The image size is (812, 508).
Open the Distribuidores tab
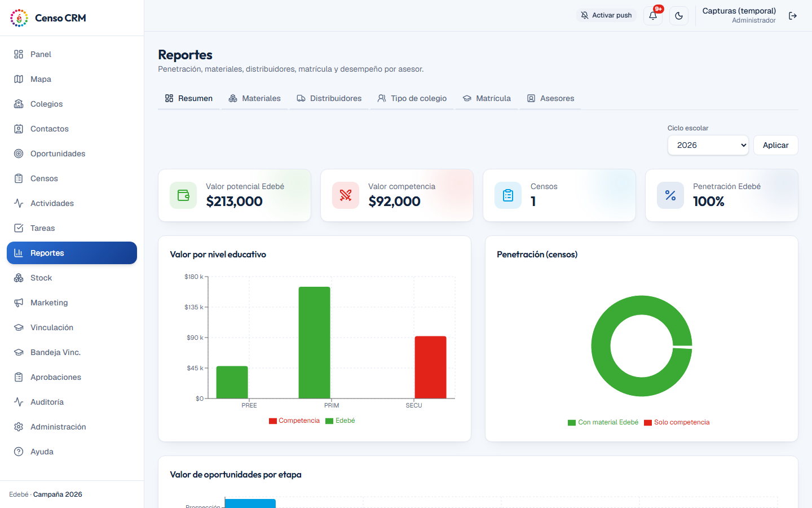pos(329,98)
